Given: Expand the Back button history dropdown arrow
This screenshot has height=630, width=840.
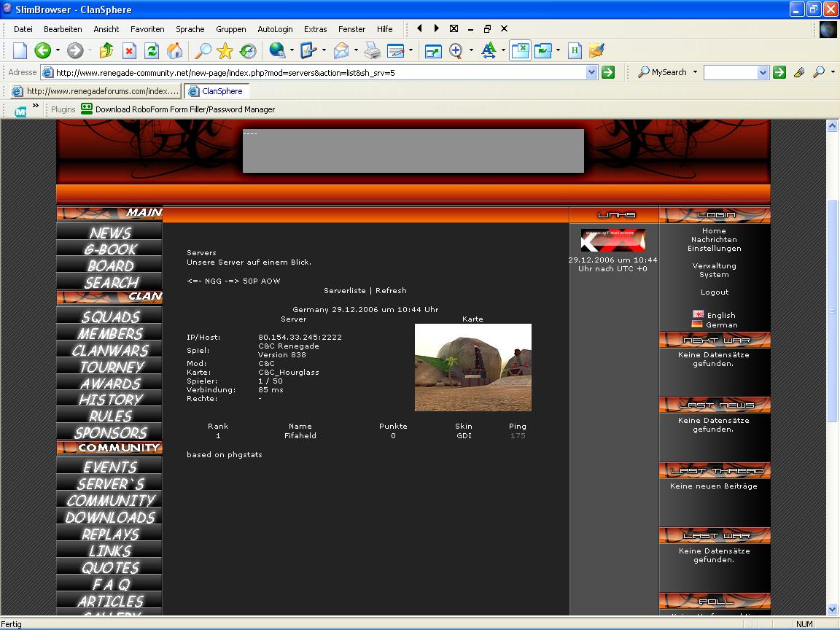Looking at the screenshot, I should pyautogui.click(x=58, y=50).
